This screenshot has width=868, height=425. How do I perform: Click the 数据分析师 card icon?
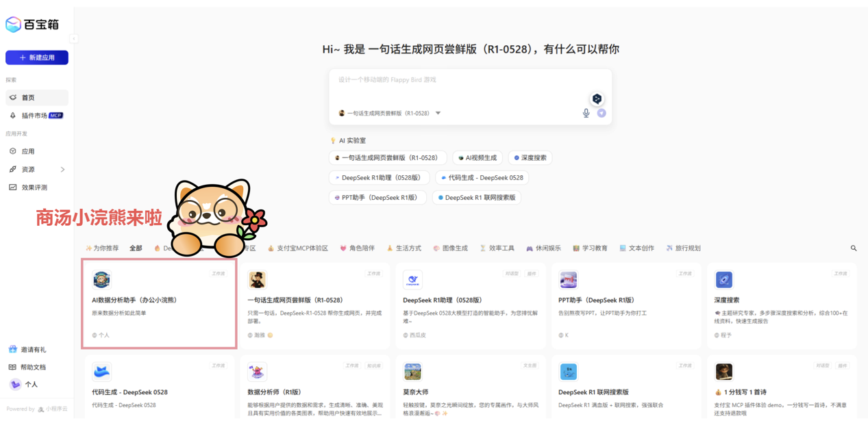[257, 372]
